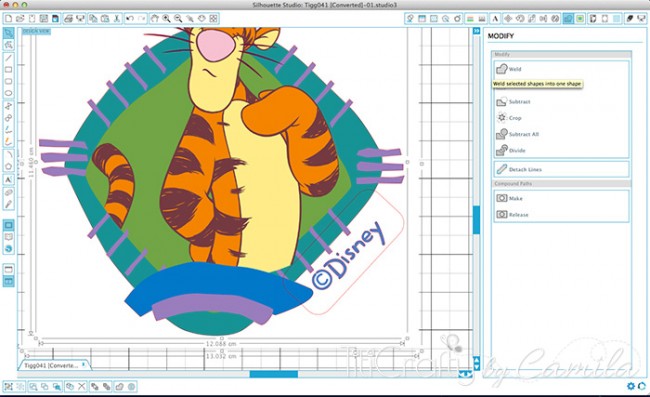Collapse the Modify panel with the arrow button

[x=476, y=31]
